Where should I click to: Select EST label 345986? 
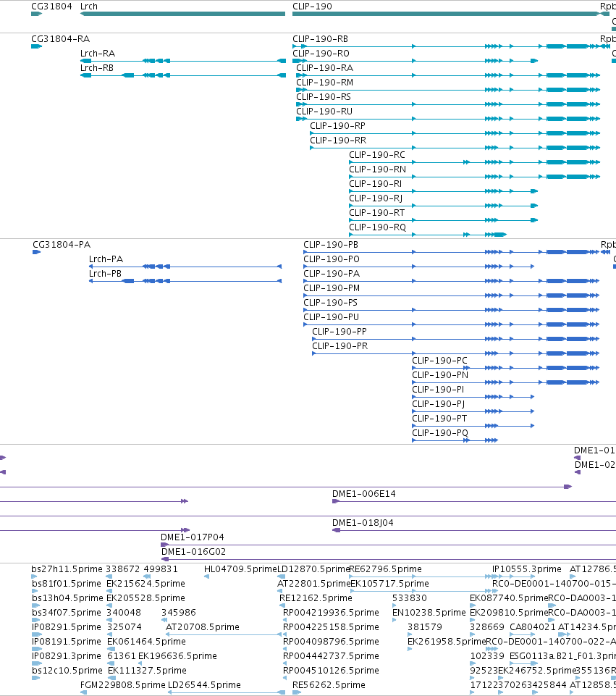pyautogui.click(x=179, y=613)
